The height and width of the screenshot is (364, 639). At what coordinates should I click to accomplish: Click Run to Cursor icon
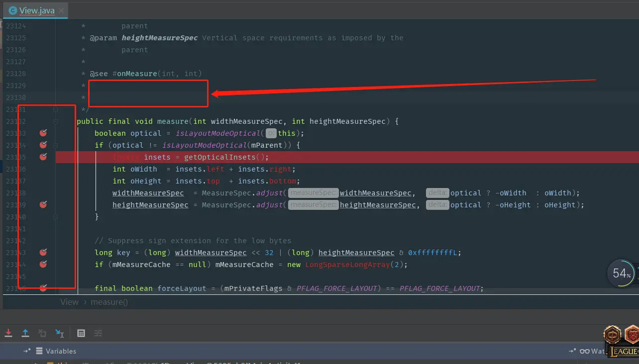click(59, 333)
